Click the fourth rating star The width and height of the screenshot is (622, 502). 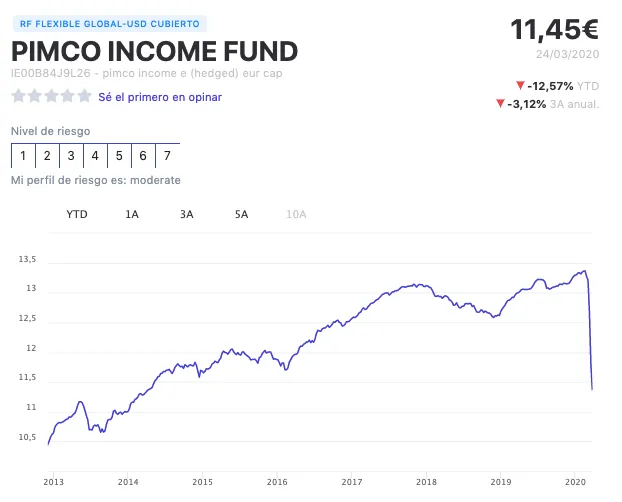pos(66,97)
